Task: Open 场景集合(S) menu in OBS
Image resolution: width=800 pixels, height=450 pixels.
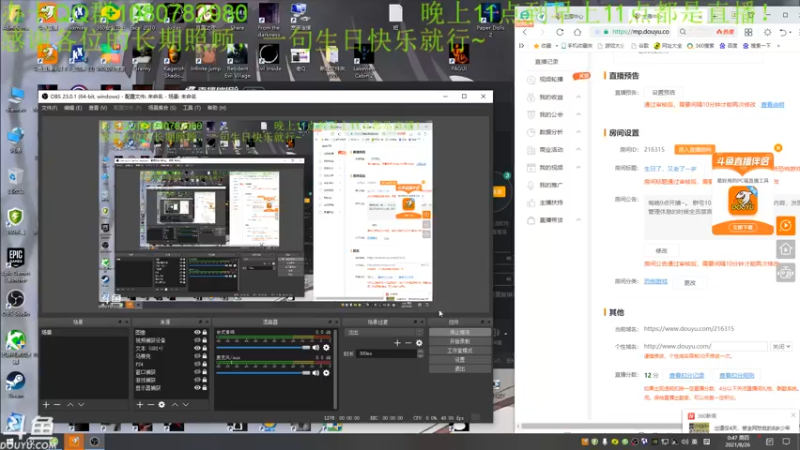Action: click(162, 108)
